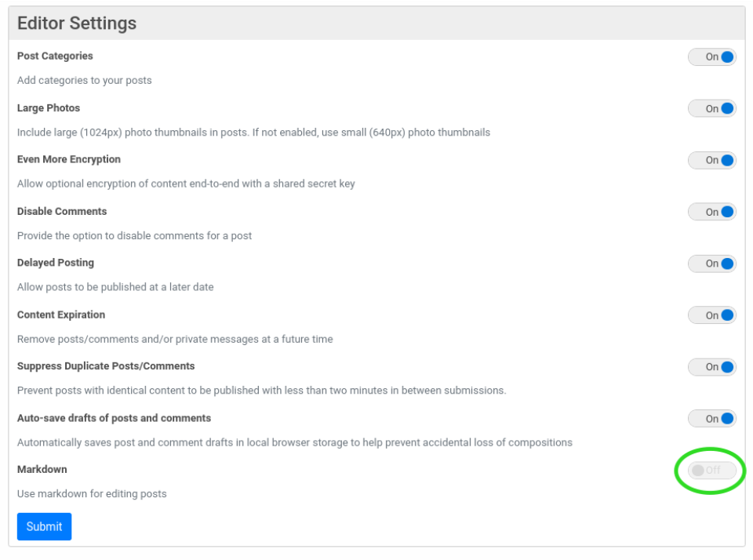Viewport: 753px width, 560px height.
Task: Click the Delayed Posting setting label
Action: 56,263
